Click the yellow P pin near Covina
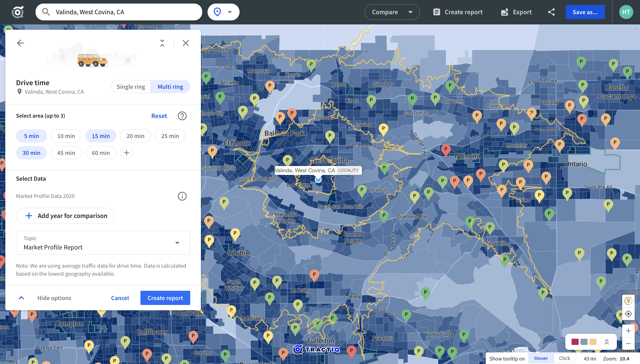Image resolution: width=640 pixels, height=364 pixels. click(x=383, y=129)
